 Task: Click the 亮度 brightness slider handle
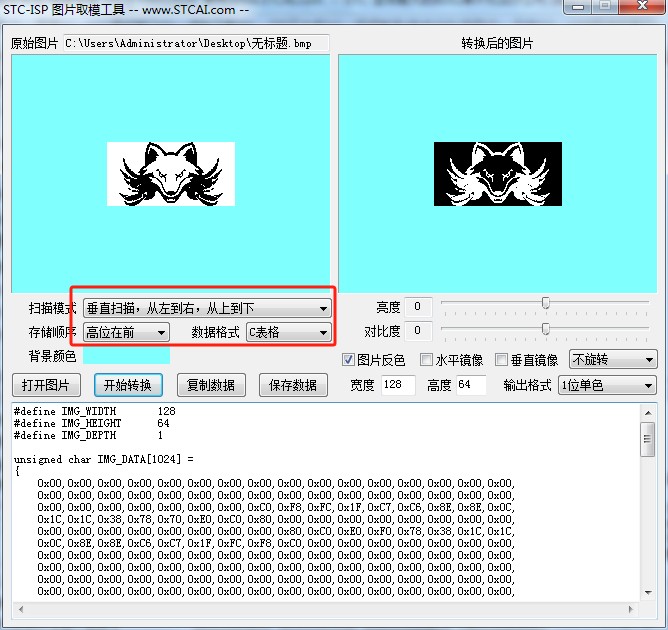coord(546,303)
